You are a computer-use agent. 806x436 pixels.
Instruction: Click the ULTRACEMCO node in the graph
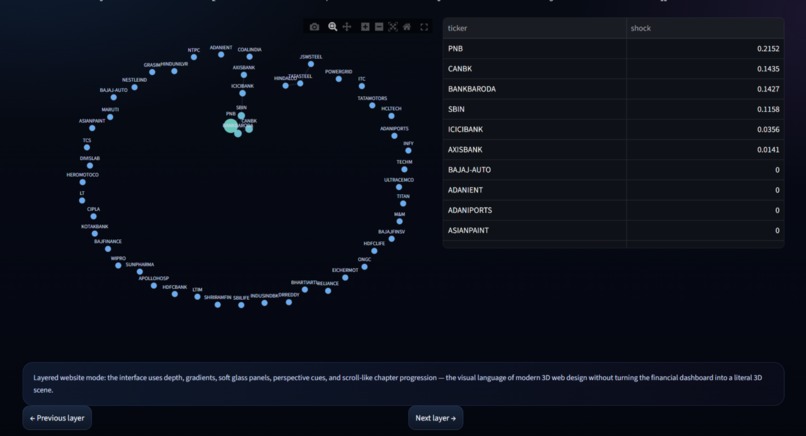click(399, 187)
